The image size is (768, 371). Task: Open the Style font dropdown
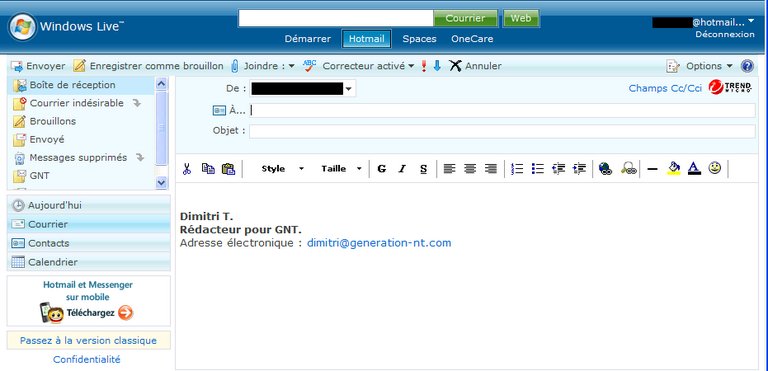tap(282, 169)
